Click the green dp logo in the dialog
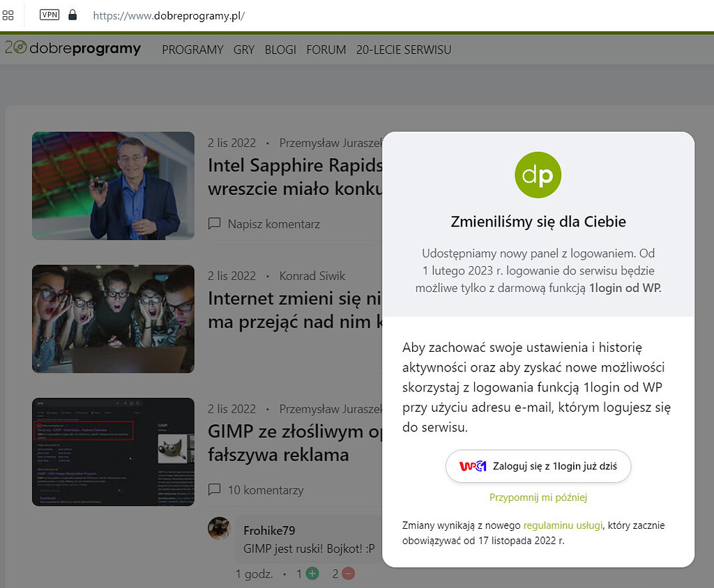Screen dimensions: 714x588 click(x=538, y=175)
